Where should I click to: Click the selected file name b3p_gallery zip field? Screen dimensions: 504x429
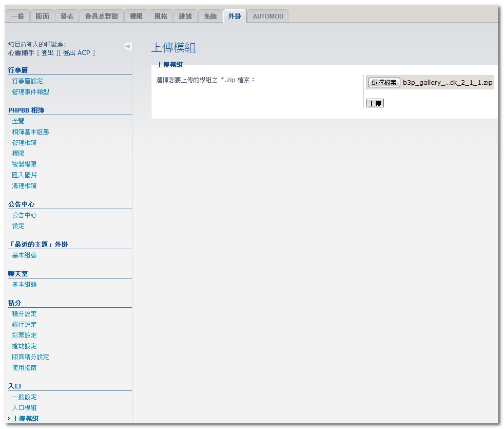(x=448, y=83)
